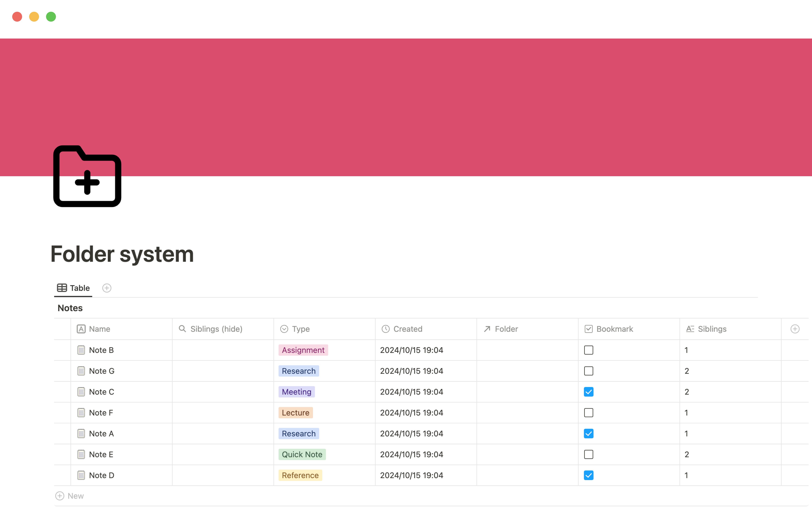Open Note B page icon
Image resolution: width=812 pixels, height=525 pixels.
(81, 350)
